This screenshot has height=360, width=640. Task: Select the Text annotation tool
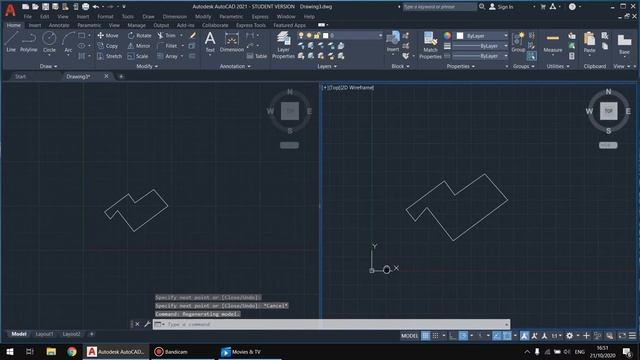210,42
